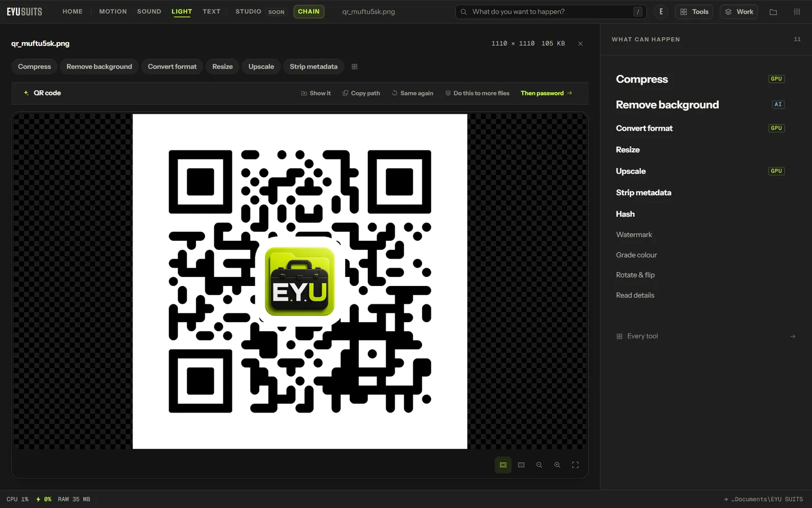Click the E profile avatar
812x508 pixels.
[x=661, y=12]
